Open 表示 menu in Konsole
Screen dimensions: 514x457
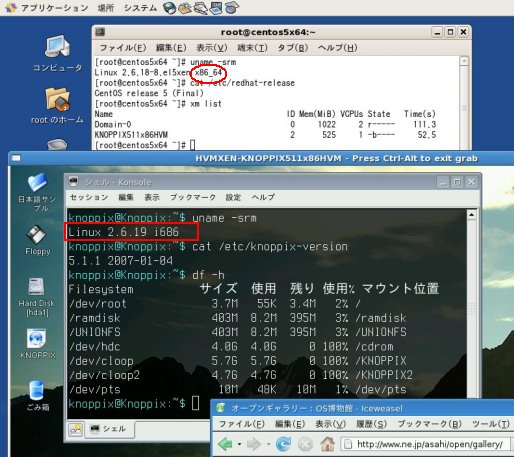[x=152, y=197]
